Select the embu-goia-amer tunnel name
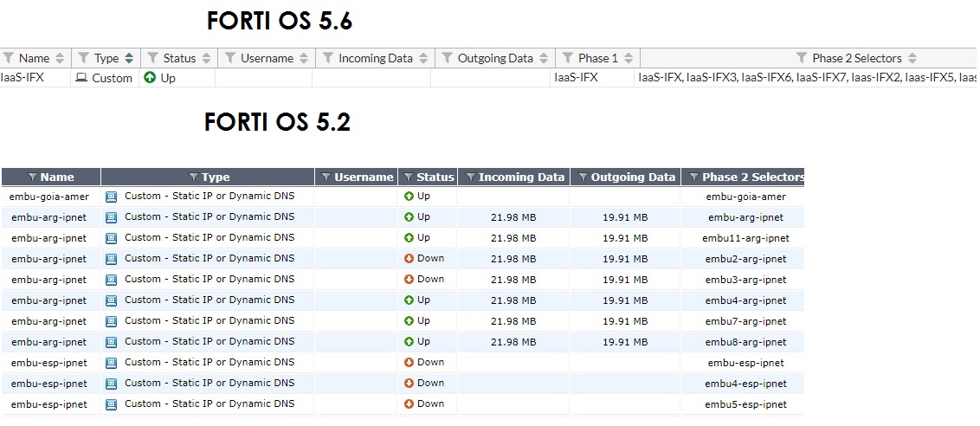Image resolution: width=980 pixels, height=426 pixels. tap(49, 197)
